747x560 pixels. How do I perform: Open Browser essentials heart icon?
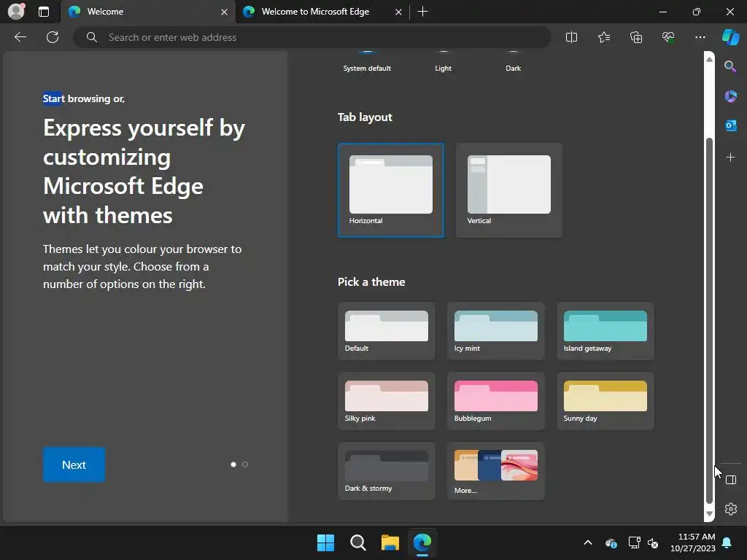(668, 37)
